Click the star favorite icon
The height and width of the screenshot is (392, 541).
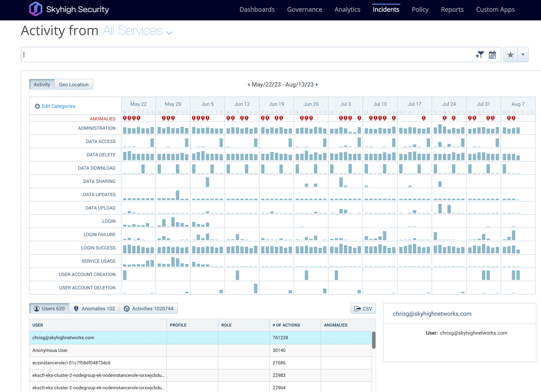click(x=511, y=54)
